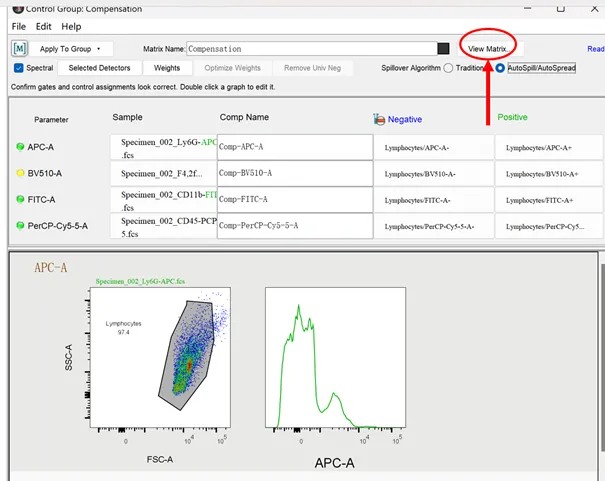Image resolution: width=605 pixels, height=481 pixels.
Task: Click the green status dot for PerCP-Cy5-5-A
Action: click(x=20, y=226)
